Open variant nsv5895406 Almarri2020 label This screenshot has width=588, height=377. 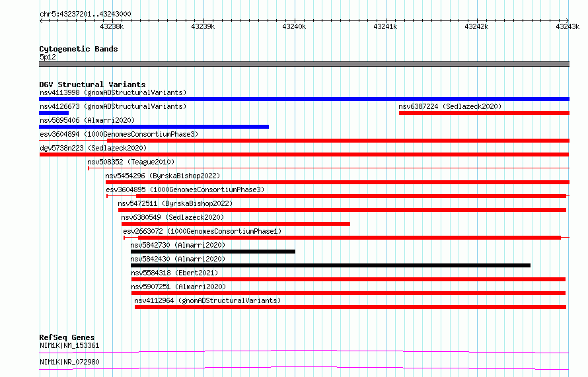[87, 120]
